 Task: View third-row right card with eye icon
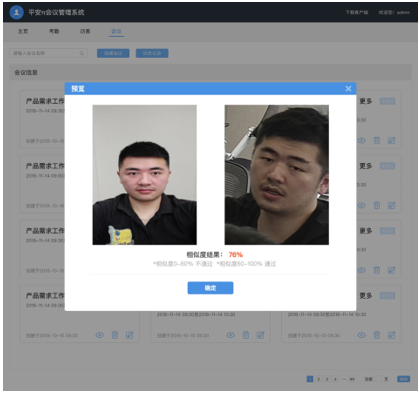click(x=362, y=270)
